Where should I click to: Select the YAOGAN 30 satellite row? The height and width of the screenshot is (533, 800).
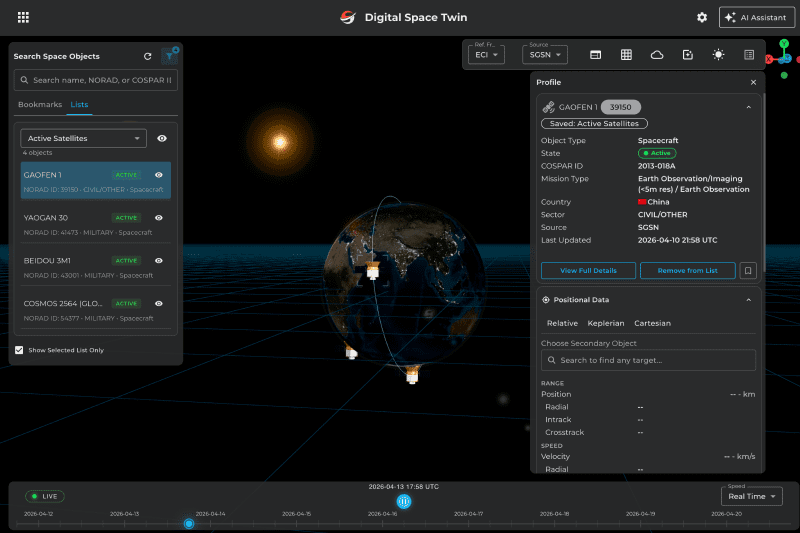click(95, 224)
